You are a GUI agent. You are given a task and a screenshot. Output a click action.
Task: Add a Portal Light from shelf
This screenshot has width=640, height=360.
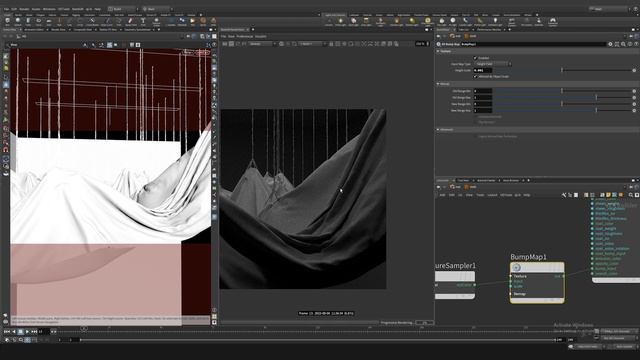480,22
